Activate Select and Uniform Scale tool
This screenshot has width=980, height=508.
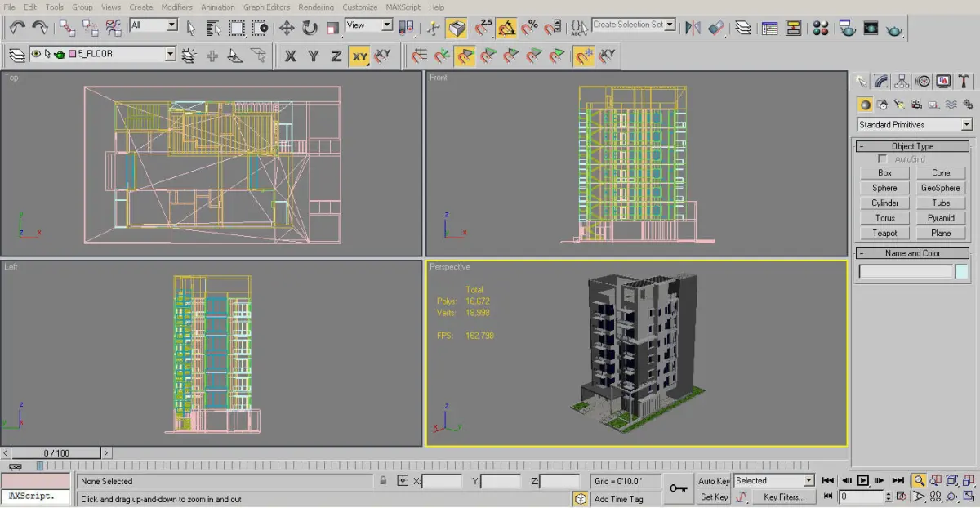point(332,28)
